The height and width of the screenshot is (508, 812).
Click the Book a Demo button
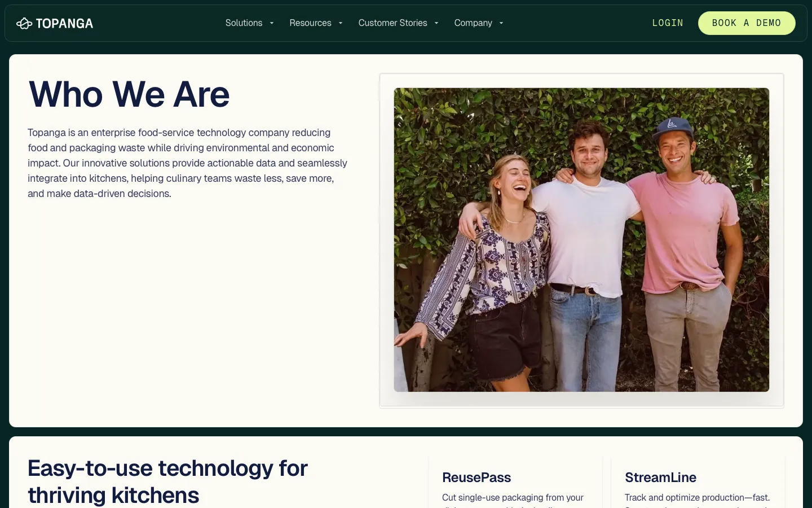[x=747, y=23]
